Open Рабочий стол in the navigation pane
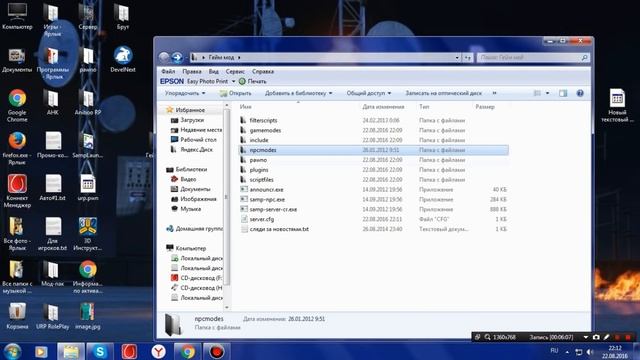The width and height of the screenshot is (640, 360). pos(198,140)
